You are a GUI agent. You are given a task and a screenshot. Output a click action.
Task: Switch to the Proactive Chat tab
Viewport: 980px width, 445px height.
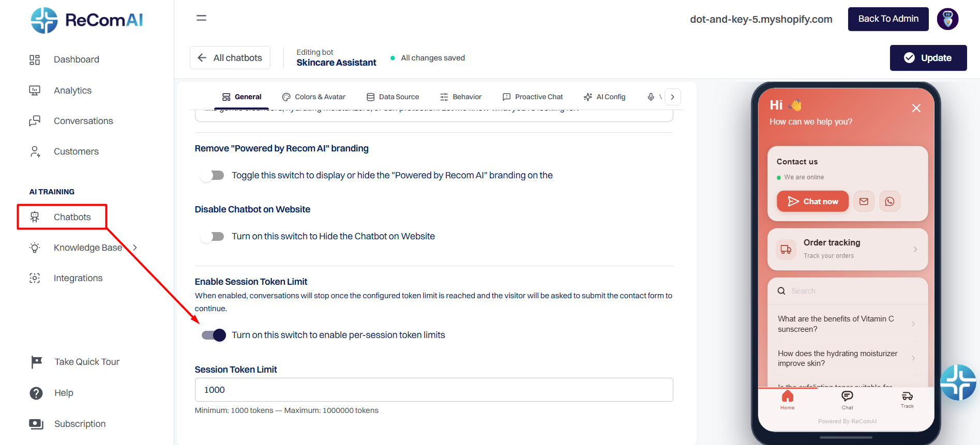point(533,97)
